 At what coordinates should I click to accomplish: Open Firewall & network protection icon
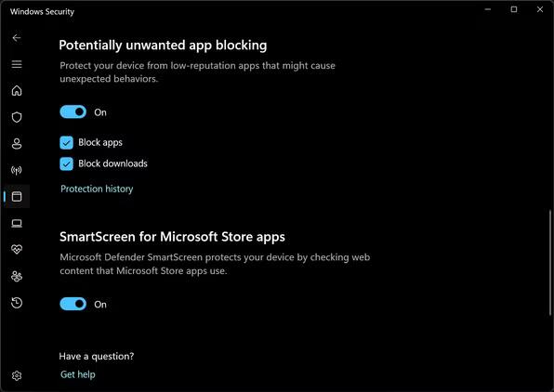[x=17, y=170]
